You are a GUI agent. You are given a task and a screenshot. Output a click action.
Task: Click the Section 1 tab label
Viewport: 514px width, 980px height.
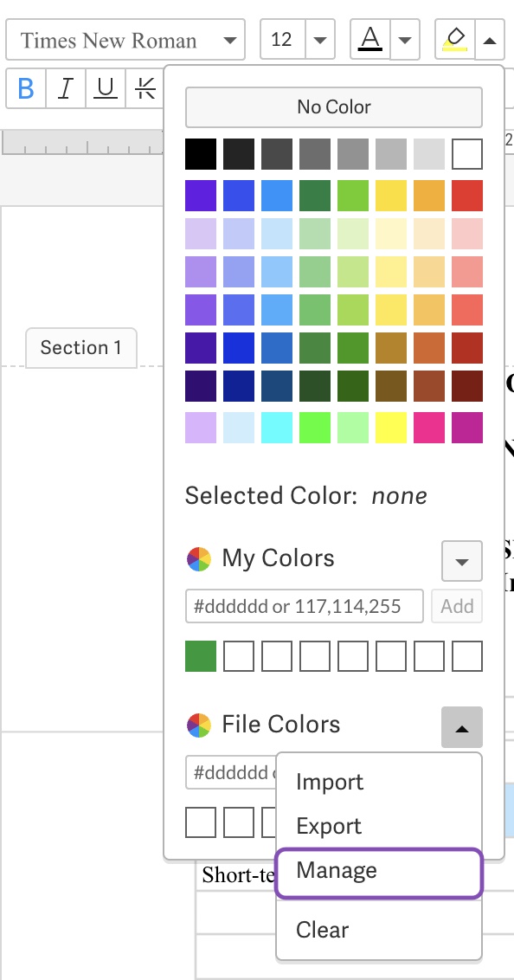click(81, 347)
